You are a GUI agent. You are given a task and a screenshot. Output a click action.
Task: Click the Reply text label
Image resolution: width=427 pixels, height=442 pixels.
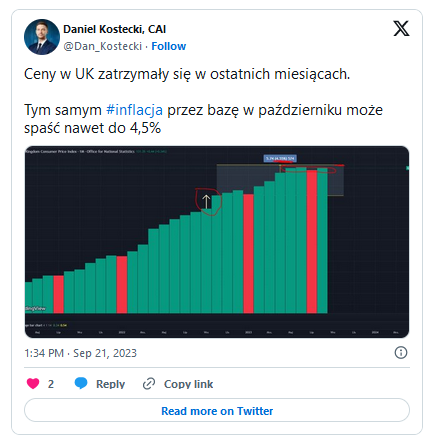[110, 384]
